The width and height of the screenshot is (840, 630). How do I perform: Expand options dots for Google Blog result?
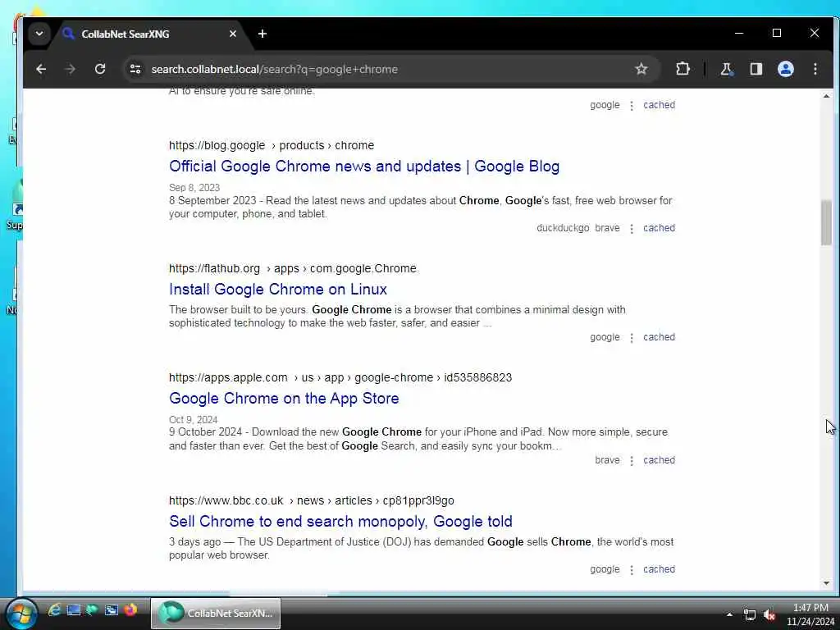pyautogui.click(x=632, y=228)
